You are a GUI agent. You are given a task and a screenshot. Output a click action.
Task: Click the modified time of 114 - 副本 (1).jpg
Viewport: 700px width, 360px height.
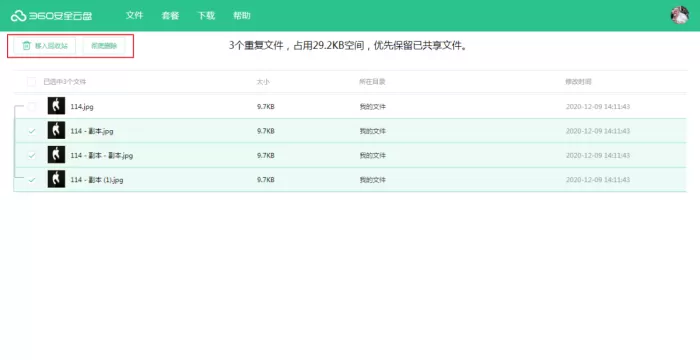pyautogui.click(x=598, y=180)
